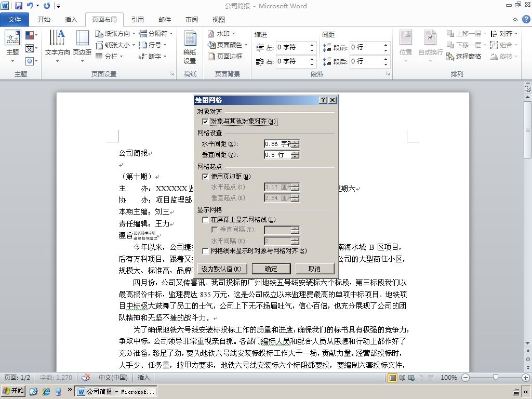Open 页面设置 dialog launcher
Viewport: 532px width, 399px height.
pyautogui.click(x=172, y=74)
